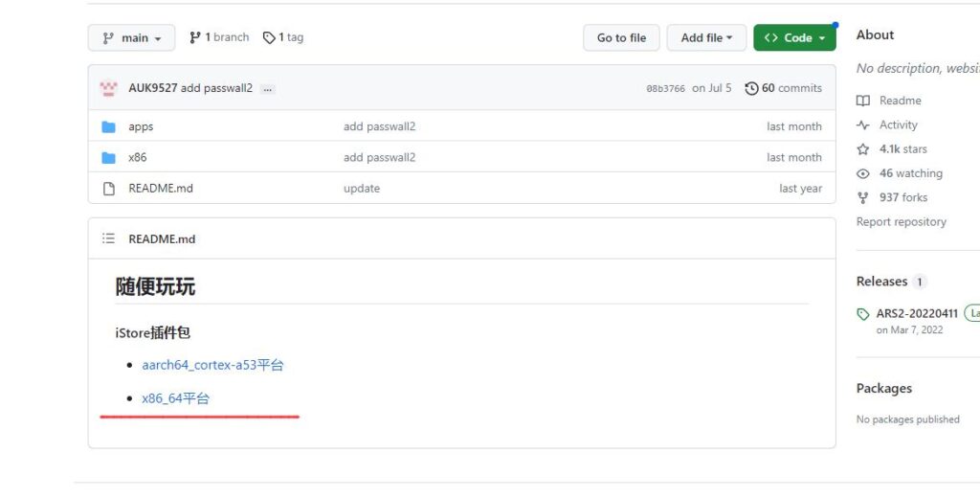Open the apps folder
980x498 pixels.
[141, 126]
